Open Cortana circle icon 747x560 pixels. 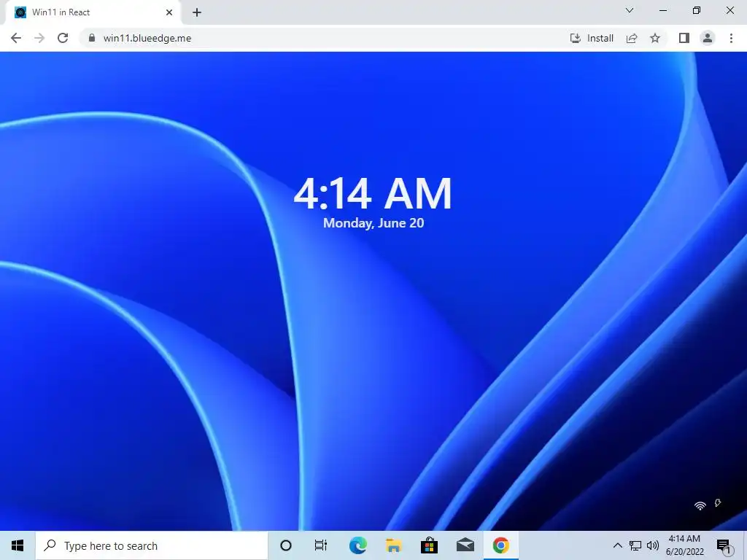coord(286,545)
